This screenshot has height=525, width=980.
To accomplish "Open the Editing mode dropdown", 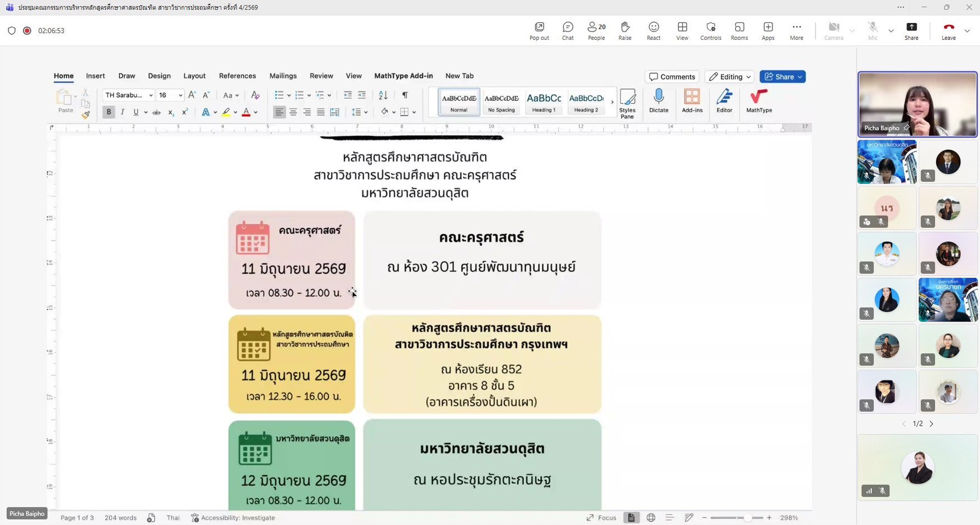I will (730, 77).
